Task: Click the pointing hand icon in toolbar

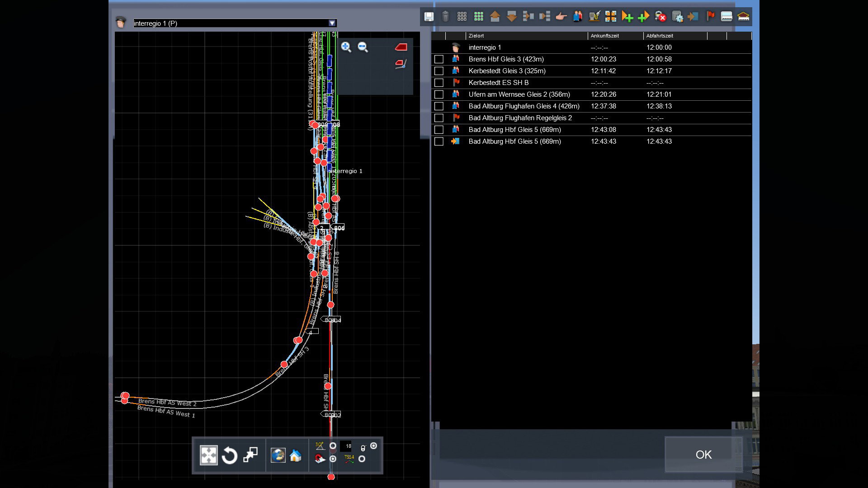Action: 561,17
